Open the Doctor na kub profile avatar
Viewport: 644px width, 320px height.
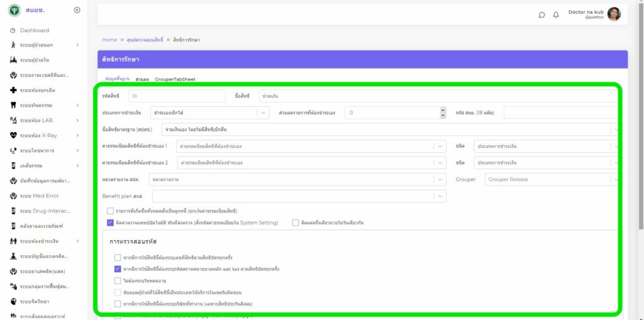(614, 14)
